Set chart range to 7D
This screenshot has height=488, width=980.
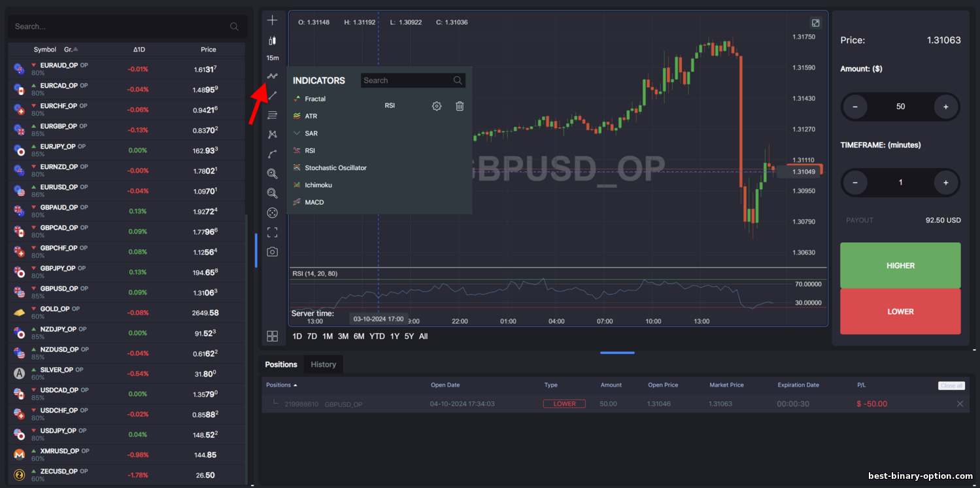312,336
